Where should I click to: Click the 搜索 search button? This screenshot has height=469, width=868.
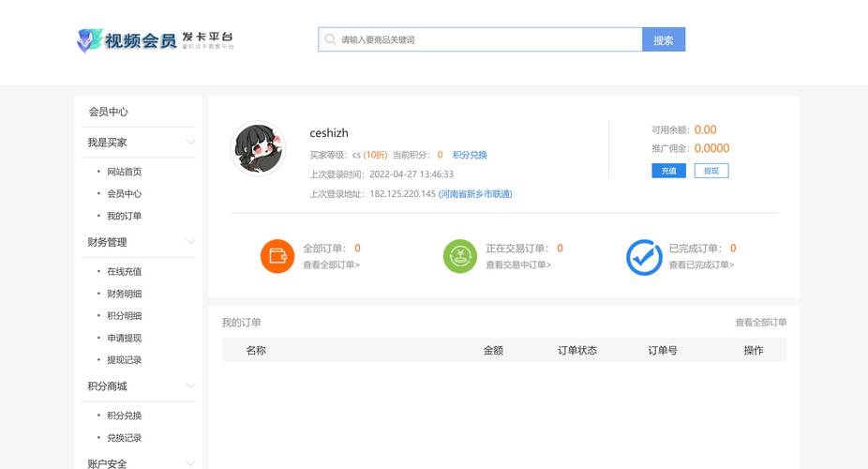pyautogui.click(x=664, y=39)
